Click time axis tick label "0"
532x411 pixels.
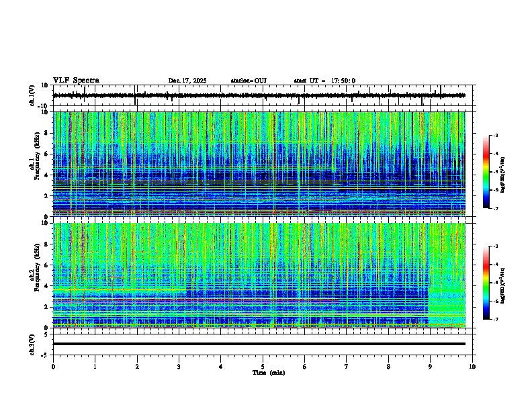53,367
